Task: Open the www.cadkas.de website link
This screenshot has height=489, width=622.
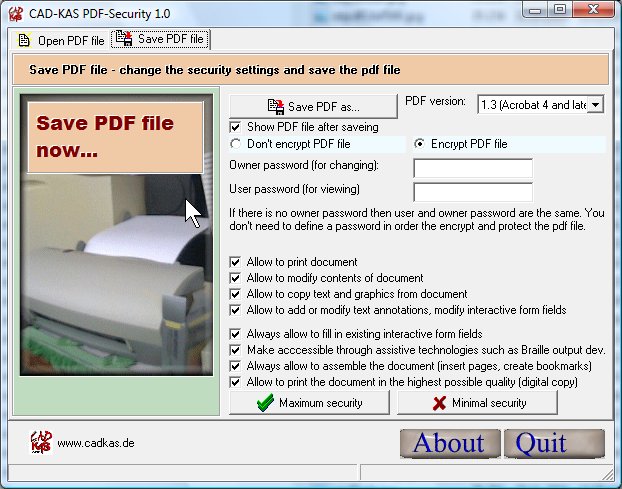Action: point(95,443)
